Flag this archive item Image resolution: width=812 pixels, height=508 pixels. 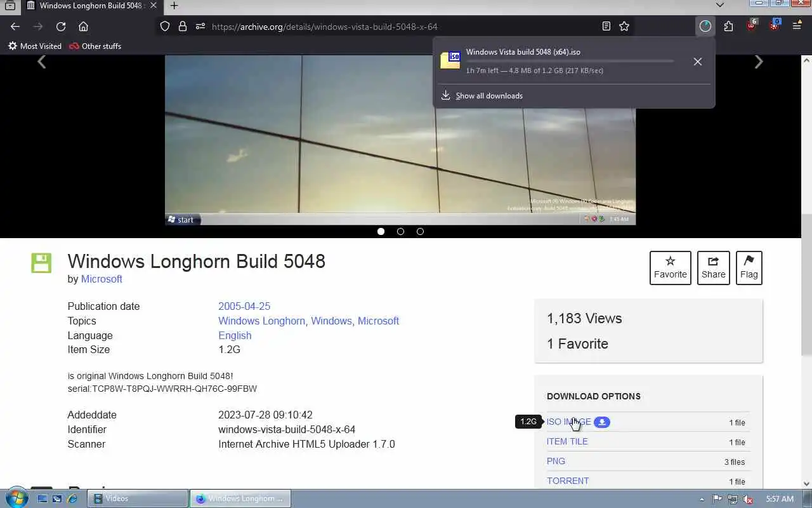(749, 268)
